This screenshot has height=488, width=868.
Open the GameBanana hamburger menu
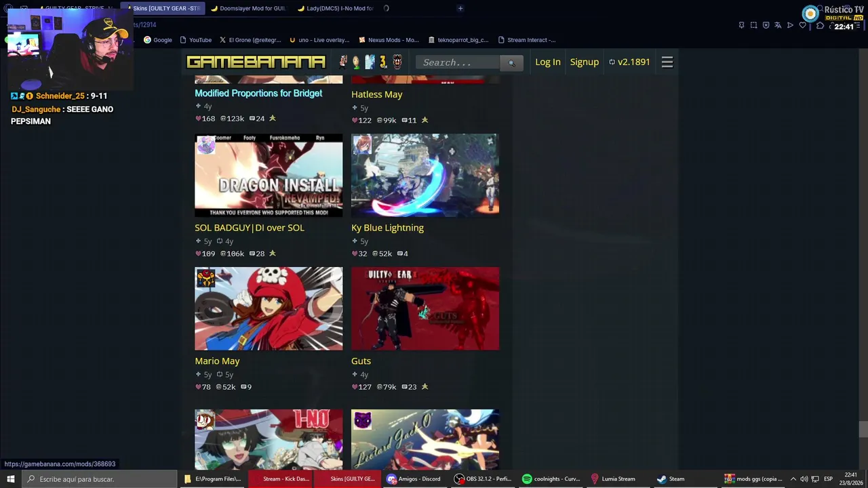tap(667, 62)
